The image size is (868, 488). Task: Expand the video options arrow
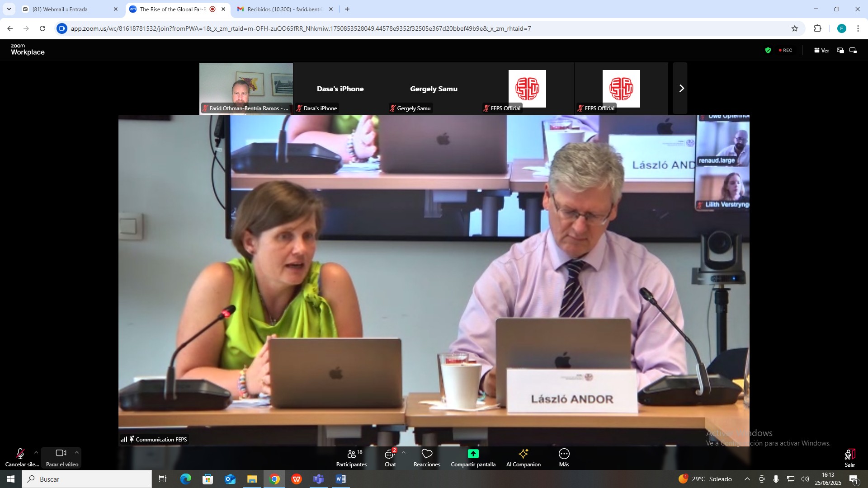(77, 452)
